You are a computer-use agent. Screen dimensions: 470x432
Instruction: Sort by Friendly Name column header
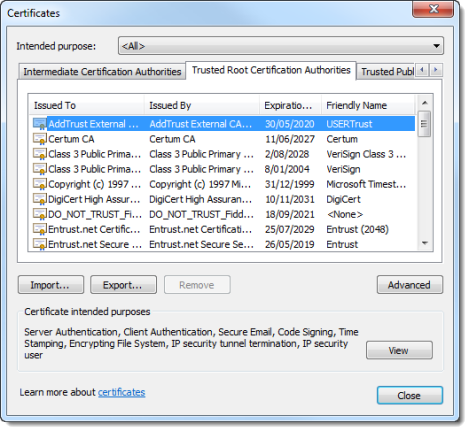click(368, 105)
